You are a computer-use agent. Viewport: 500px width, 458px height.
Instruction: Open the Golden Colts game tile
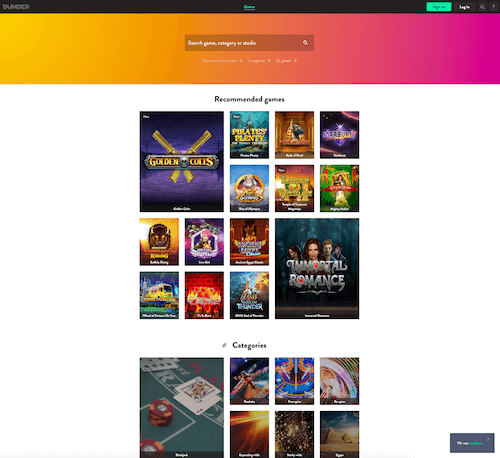182,162
